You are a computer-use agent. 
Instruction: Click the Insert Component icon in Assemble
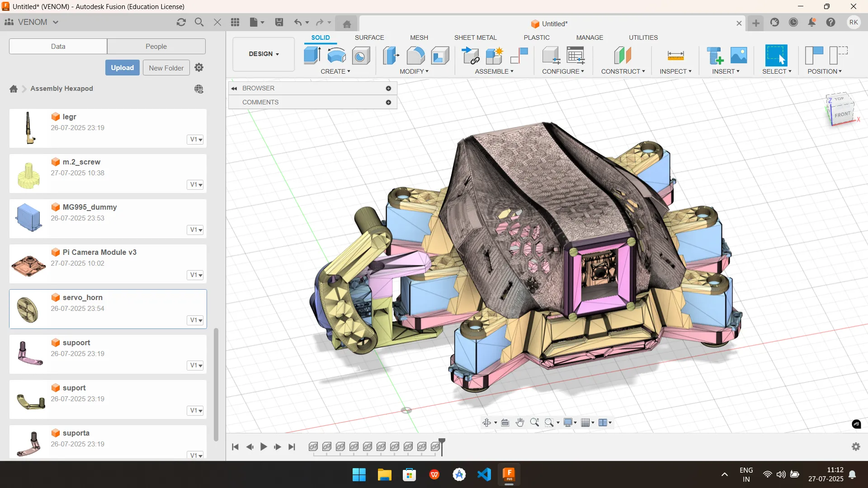471,56
